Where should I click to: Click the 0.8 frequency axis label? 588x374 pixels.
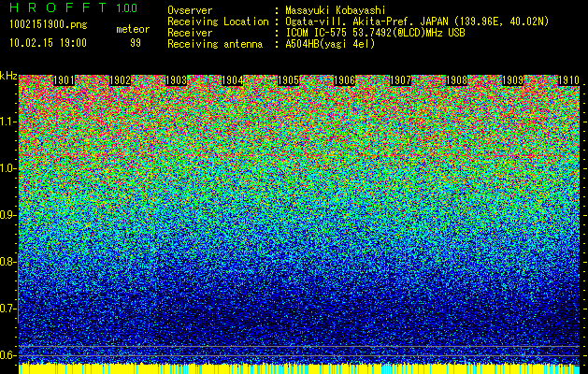tap(7, 262)
